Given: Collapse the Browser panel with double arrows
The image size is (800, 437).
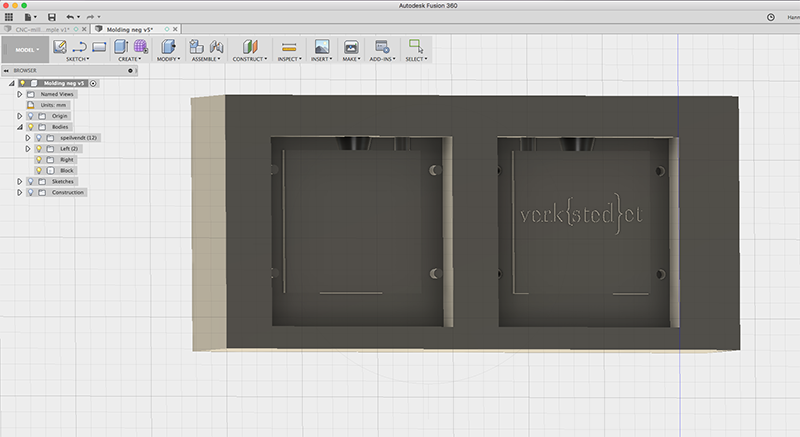Looking at the screenshot, I should [6, 70].
